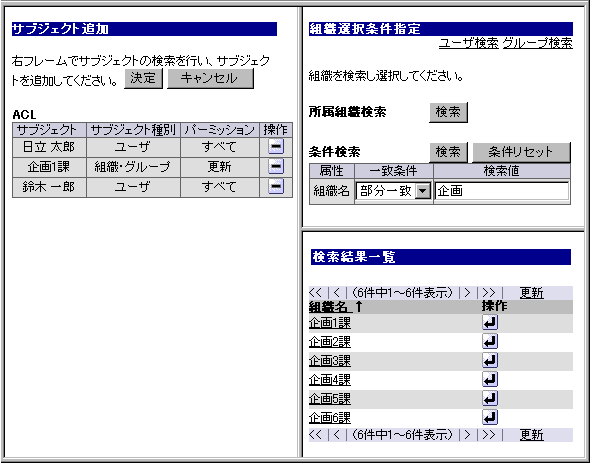The image size is (591, 465).
Task: Click the 組織名 attribute cell in condition table
Action: (332, 191)
